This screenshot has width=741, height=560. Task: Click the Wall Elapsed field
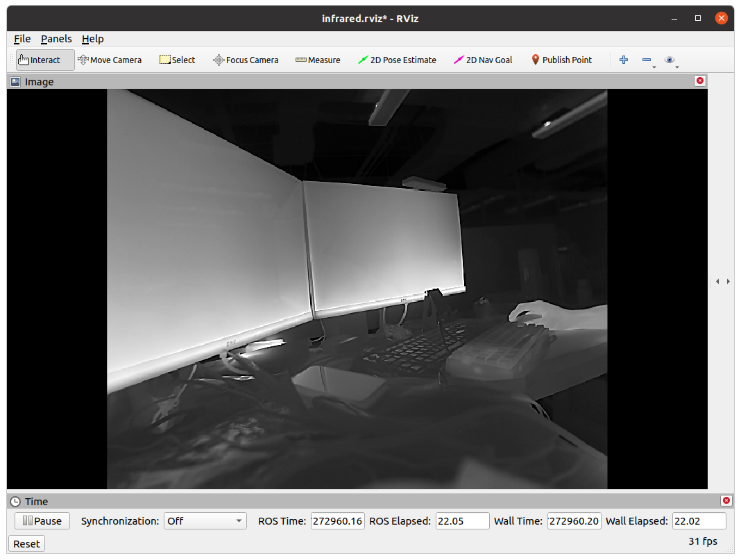(699, 520)
